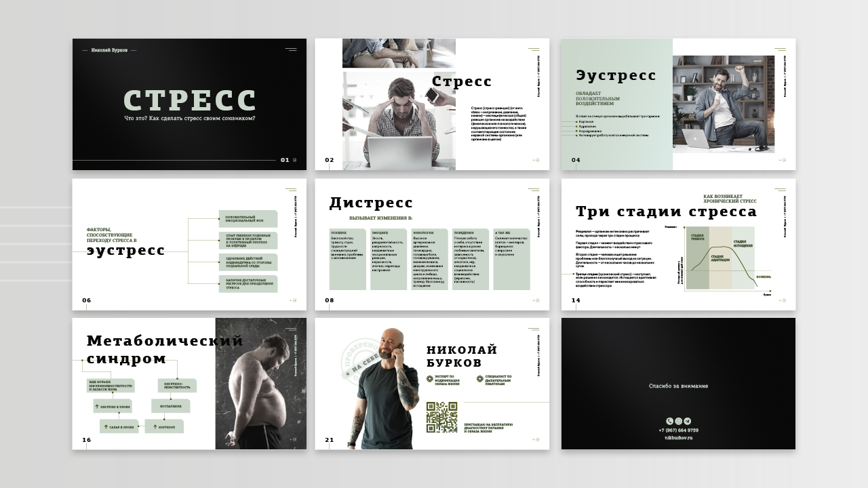Click the menu lines icon on the СТРЕСС title slide
The height and width of the screenshot is (488, 868).
pyautogui.click(x=291, y=49)
